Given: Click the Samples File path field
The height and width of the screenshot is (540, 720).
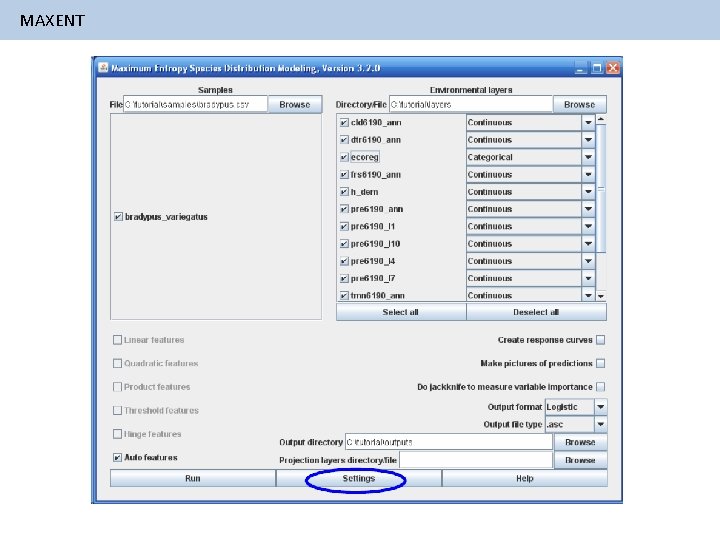Looking at the screenshot, I should 195,104.
